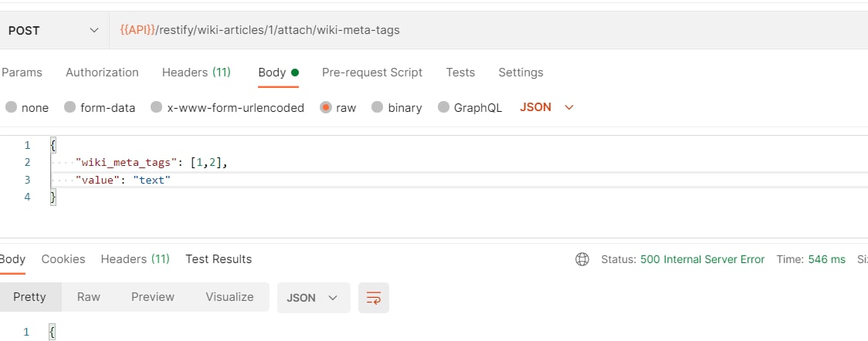Open the POST method dropdown
This screenshot has width=868, height=341.
coord(54,31)
